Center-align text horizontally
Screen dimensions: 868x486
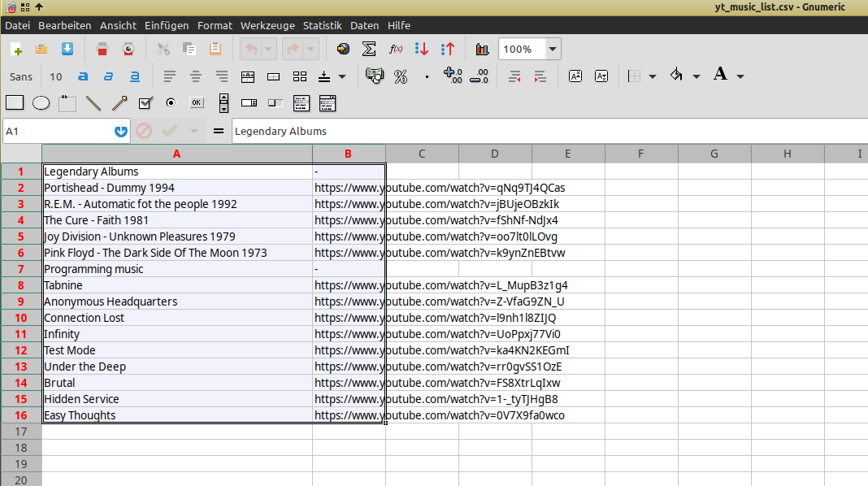pyautogui.click(x=195, y=76)
